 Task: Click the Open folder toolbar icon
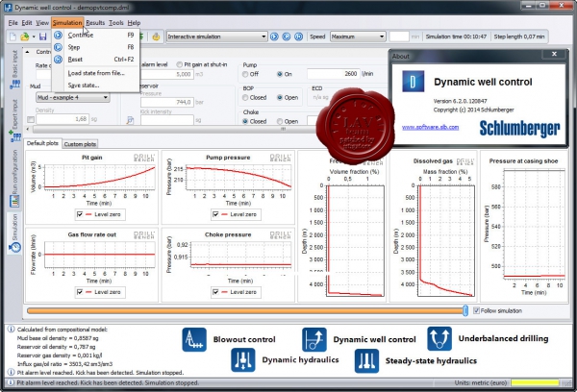25,37
